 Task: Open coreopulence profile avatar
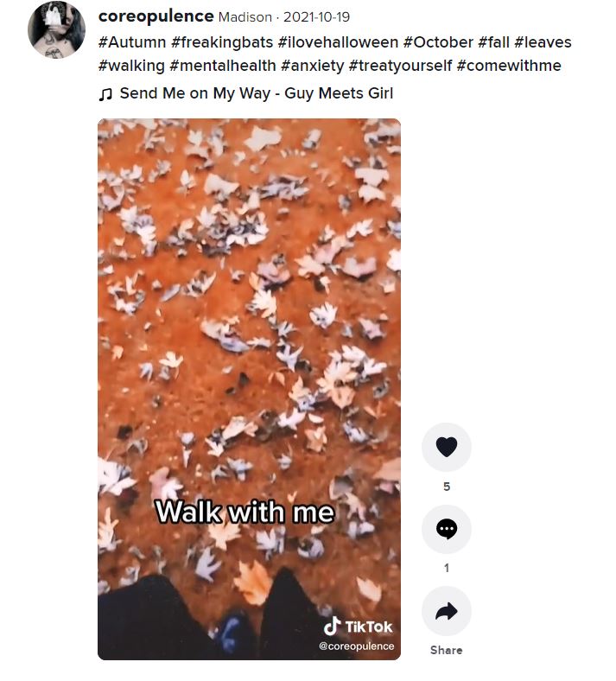pyautogui.click(x=56, y=29)
